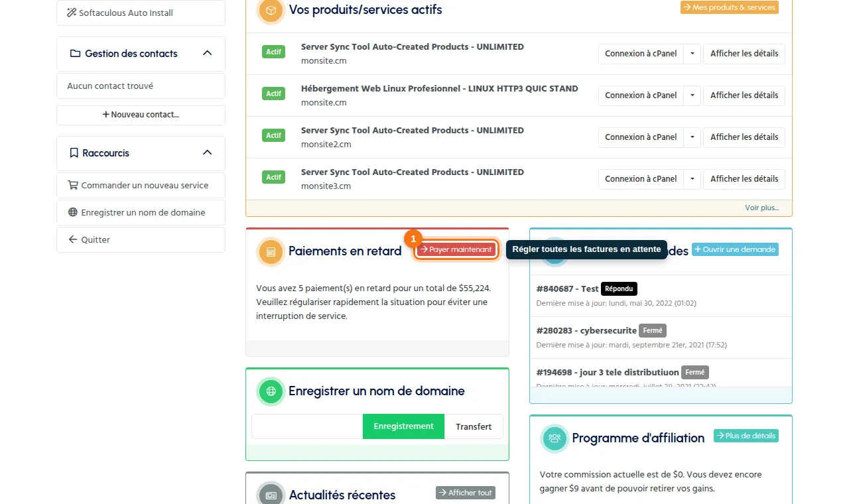This screenshot has height=504, width=849.
Task: Click the green globe icon of domain registration panel
Action: 271,391
